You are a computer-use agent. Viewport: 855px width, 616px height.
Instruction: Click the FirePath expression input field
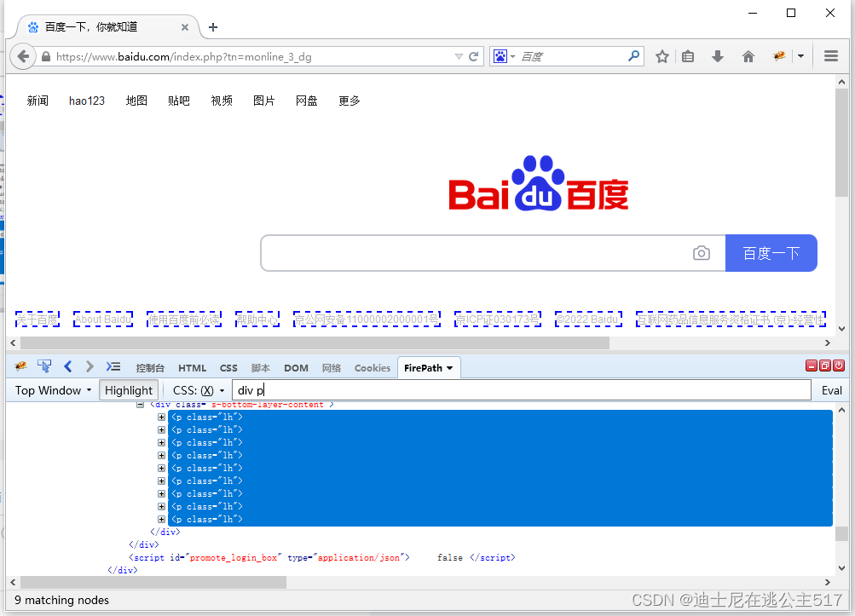522,390
